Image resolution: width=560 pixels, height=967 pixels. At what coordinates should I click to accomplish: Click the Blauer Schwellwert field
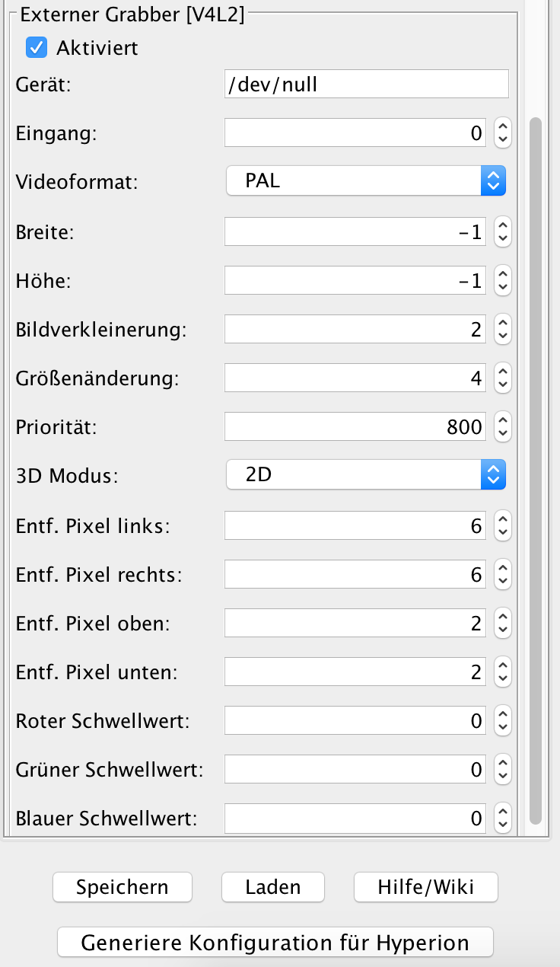(355, 819)
